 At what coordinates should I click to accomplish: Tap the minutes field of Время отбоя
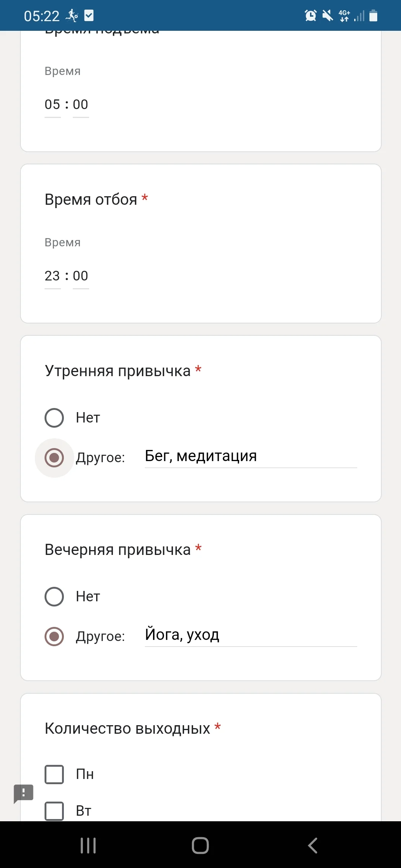click(x=81, y=276)
